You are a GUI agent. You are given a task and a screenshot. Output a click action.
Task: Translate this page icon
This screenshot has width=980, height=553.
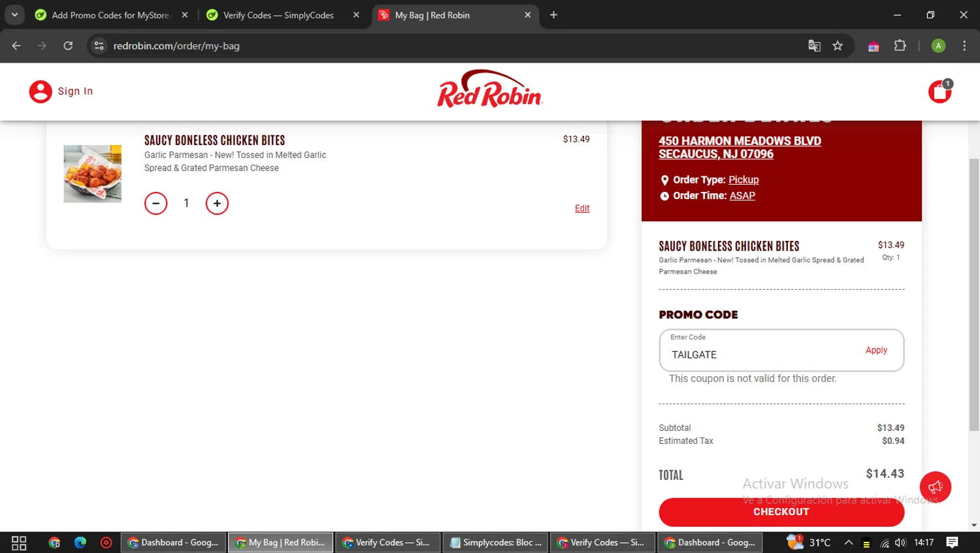click(x=814, y=46)
